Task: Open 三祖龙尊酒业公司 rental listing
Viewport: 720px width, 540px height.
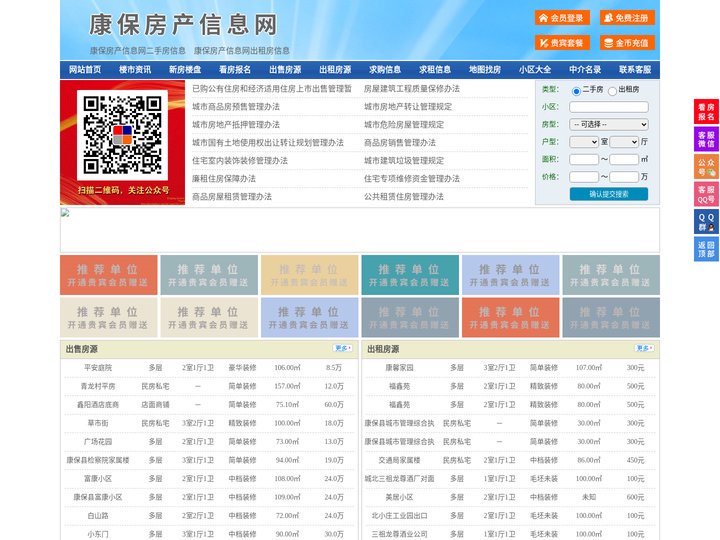Action: 399,534
